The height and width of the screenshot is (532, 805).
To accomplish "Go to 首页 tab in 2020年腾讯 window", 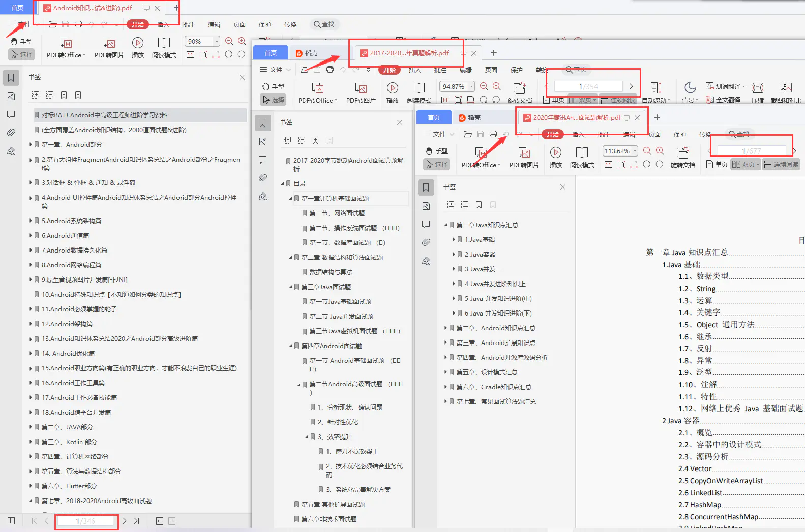I will click(434, 117).
